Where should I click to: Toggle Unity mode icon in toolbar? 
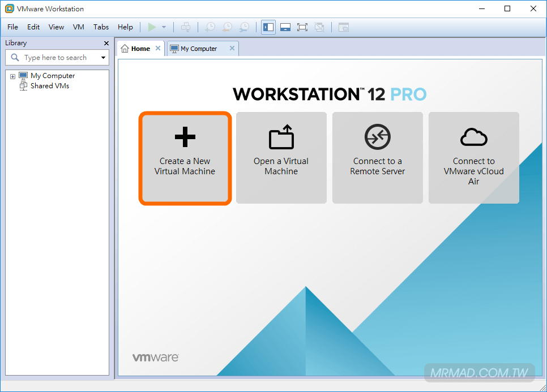[x=319, y=27]
